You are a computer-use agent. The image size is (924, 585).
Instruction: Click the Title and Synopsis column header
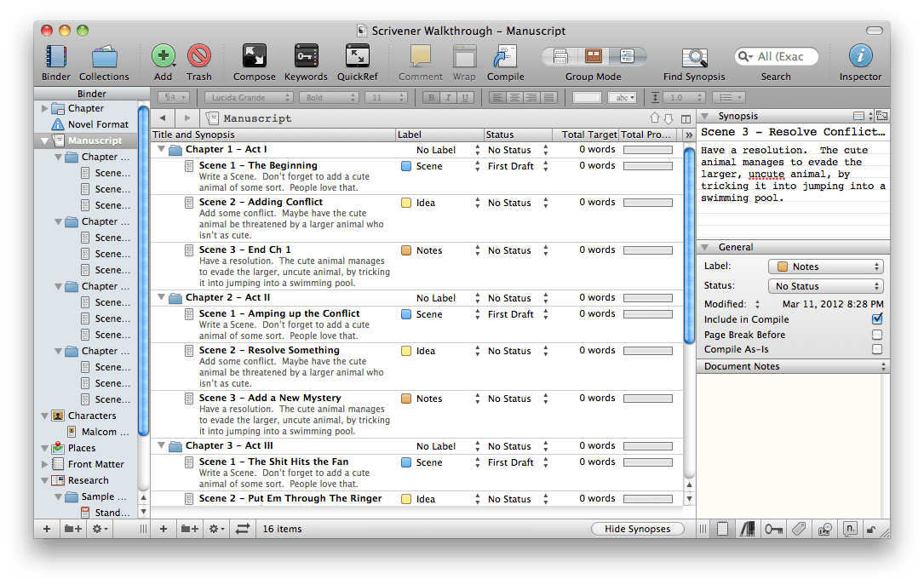click(273, 135)
